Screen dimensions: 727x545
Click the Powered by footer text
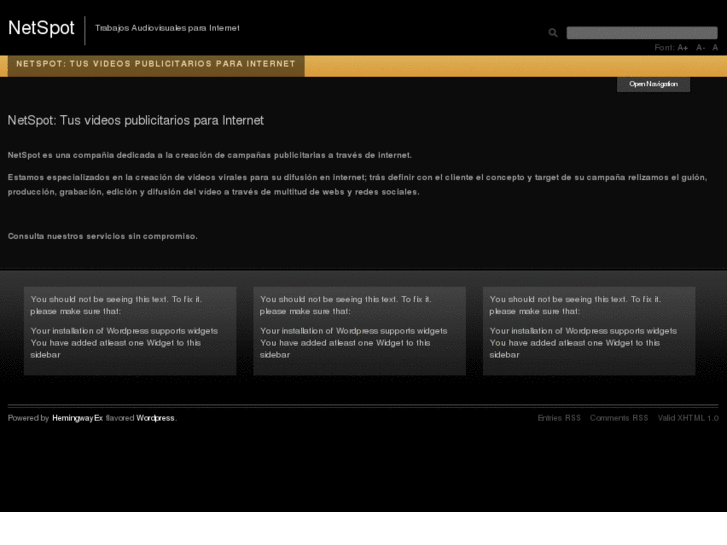28,418
